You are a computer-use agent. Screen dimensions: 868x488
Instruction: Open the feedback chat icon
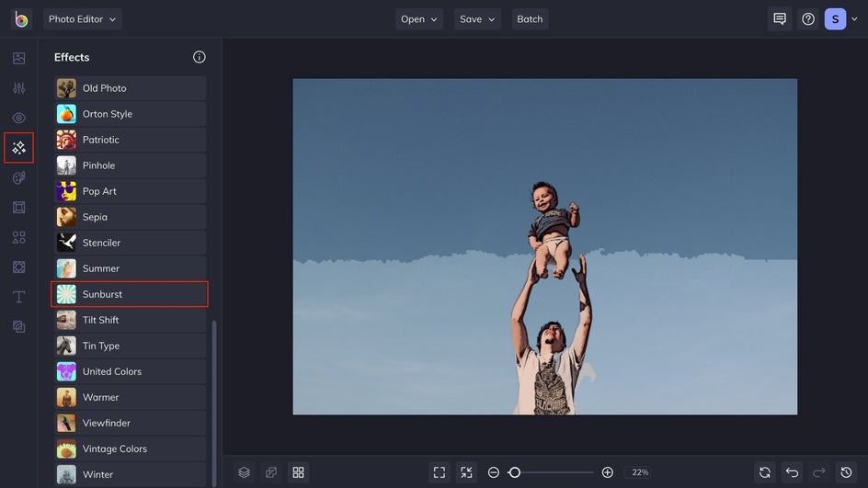click(780, 19)
